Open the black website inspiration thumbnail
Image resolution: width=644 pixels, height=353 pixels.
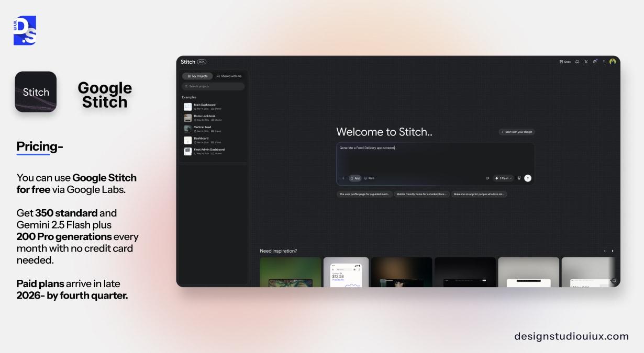coord(465,272)
